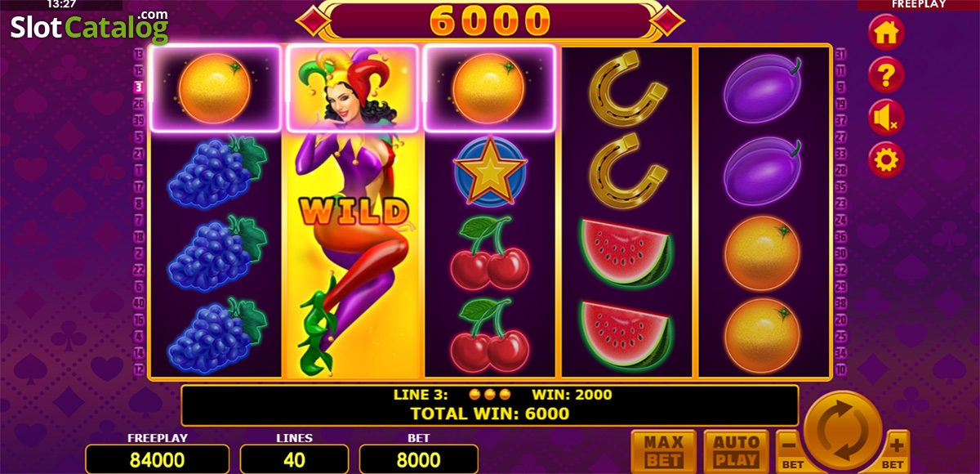Select highlighted payline number 3 marker
This screenshot has width=980, height=474.
[139, 86]
